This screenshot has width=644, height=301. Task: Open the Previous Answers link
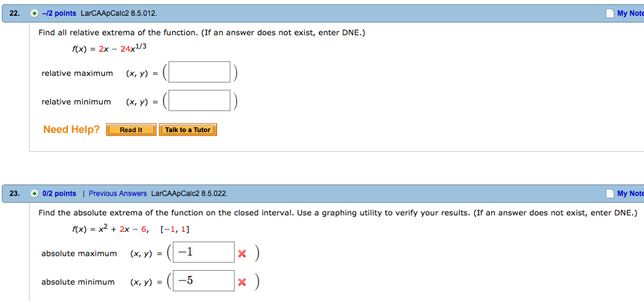[118, 193]
